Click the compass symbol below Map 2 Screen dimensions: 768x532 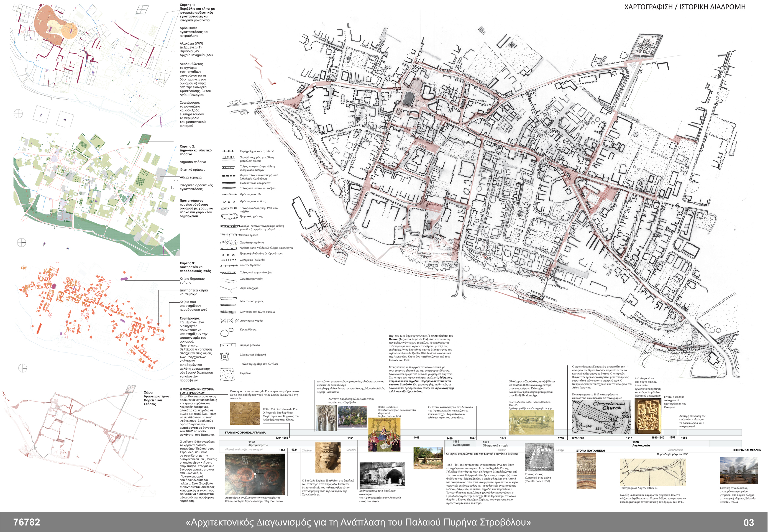(x=21, y=242)
